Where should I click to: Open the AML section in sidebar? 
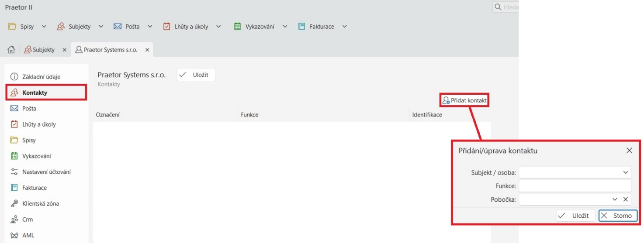pos(28,235)
